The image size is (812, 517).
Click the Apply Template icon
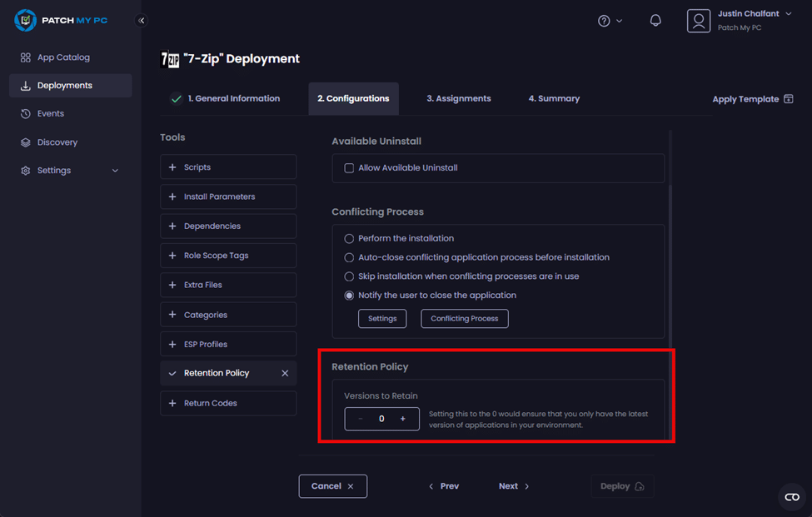788,99
